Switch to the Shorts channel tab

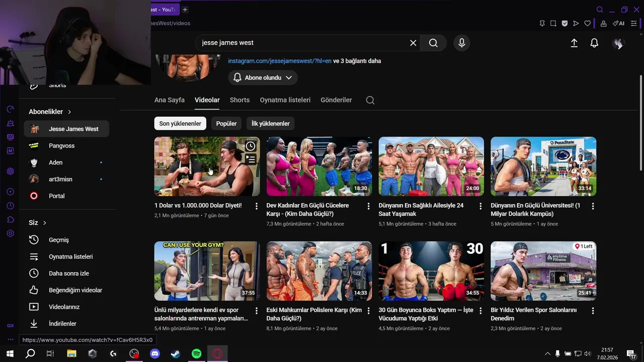click(239, 100)
